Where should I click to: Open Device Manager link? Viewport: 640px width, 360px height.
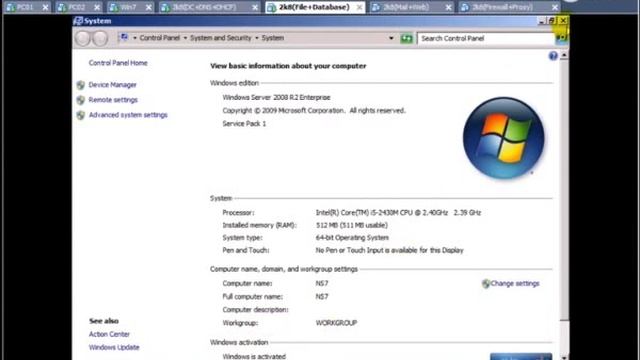point(112,85)
